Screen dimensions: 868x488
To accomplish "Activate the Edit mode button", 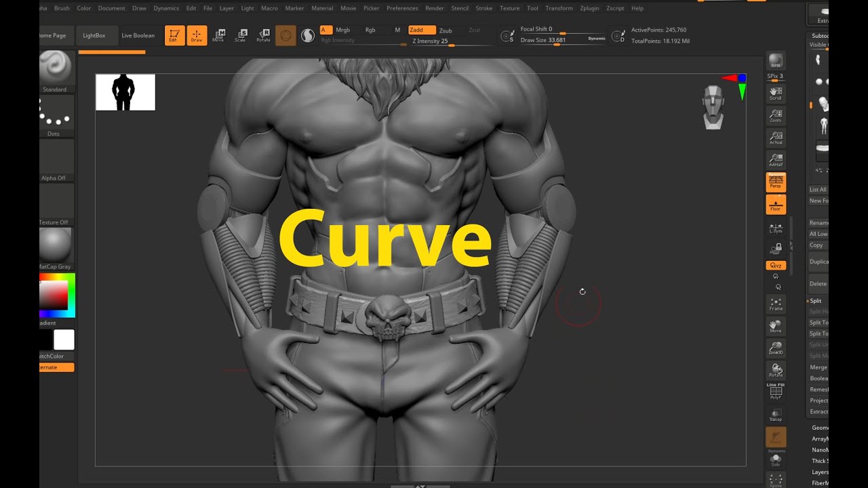I will [174, 35].
